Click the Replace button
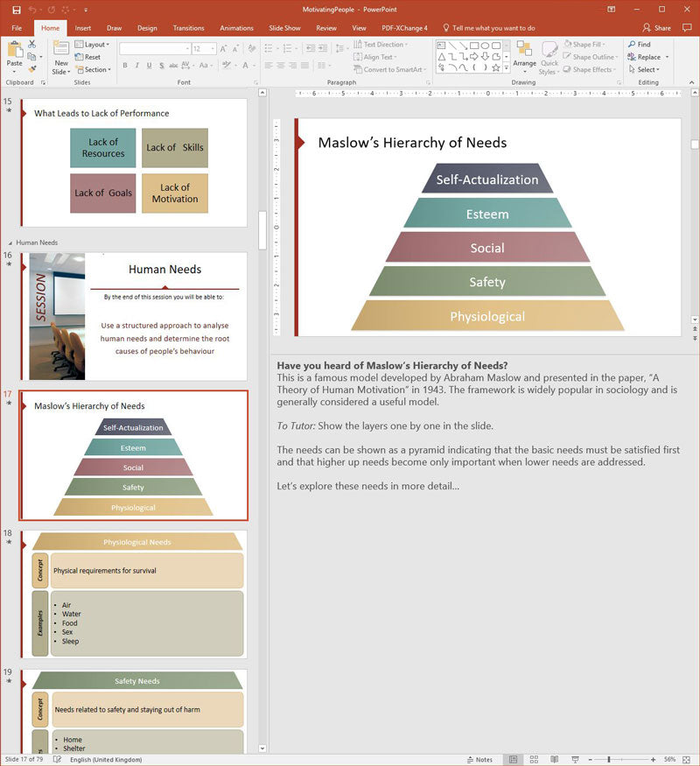 tap(644, 57)
